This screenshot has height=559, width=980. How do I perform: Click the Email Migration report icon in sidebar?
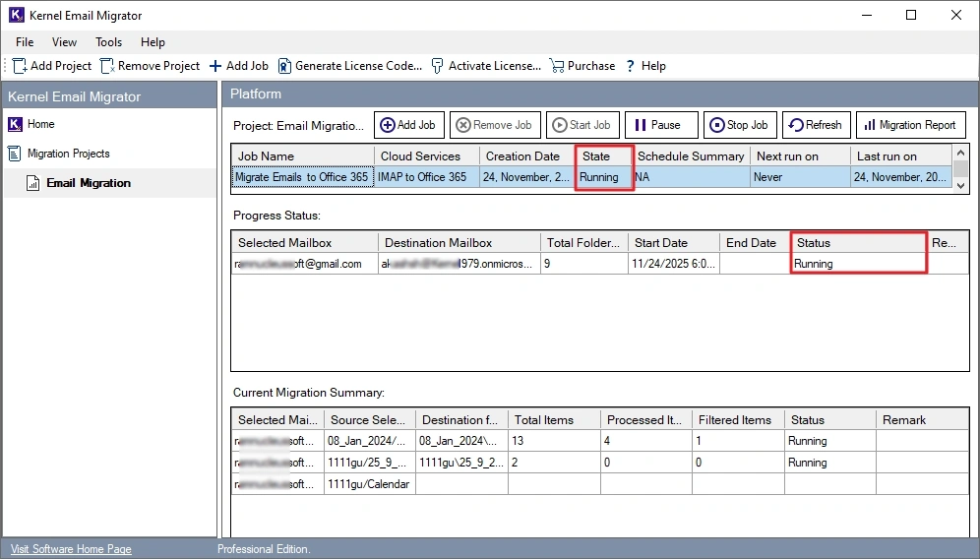pos(33,183)
